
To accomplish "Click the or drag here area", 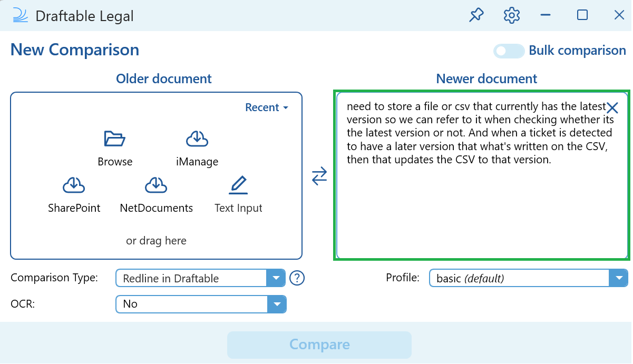I will (x=156, y=241).
